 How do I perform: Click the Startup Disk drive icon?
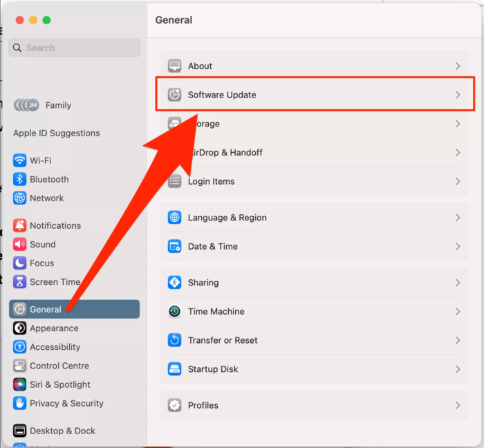(174, 369)
